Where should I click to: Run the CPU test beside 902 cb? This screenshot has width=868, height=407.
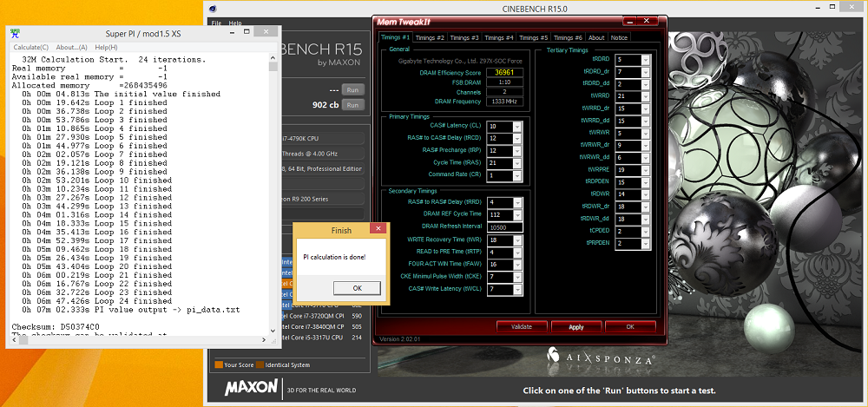(352, 105)
